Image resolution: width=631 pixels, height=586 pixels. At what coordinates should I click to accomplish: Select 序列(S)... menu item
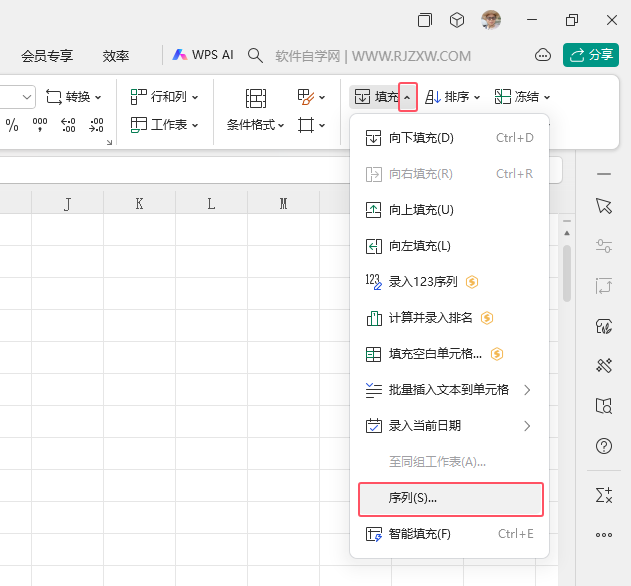(x=451, y=499)
